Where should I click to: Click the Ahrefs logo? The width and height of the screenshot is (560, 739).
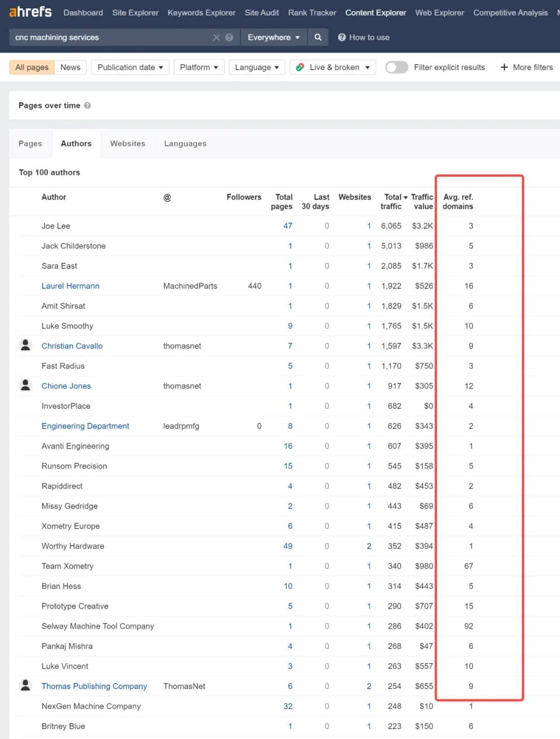click(x=31, y=11)
